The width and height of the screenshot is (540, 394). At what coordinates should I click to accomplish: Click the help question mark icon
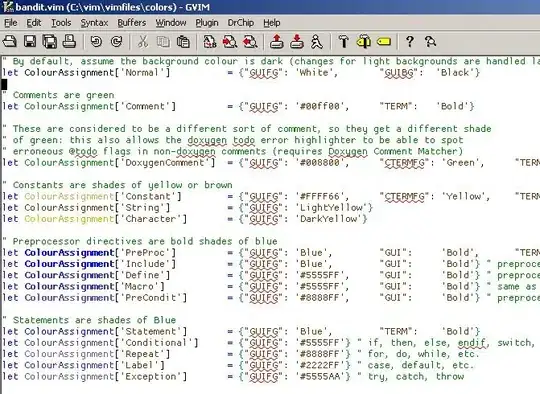click(x=409, y=42)
